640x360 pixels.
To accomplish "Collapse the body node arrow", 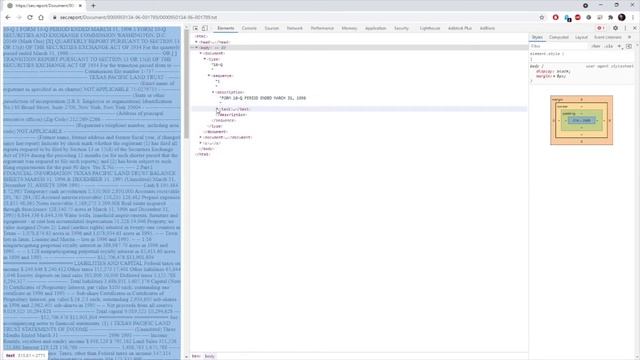I will tap(196, 48).
